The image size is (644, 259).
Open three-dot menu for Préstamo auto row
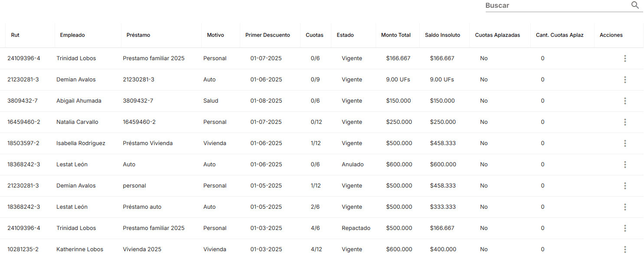[625, 207]
